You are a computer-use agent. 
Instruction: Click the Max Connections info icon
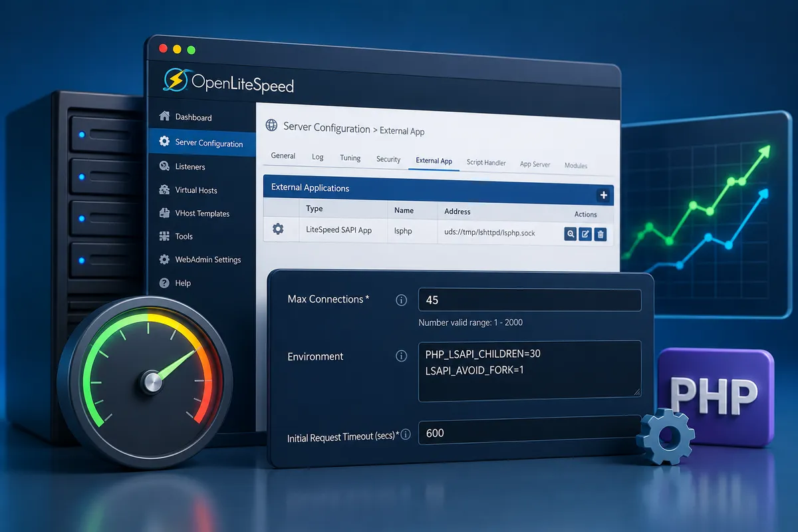401,300
